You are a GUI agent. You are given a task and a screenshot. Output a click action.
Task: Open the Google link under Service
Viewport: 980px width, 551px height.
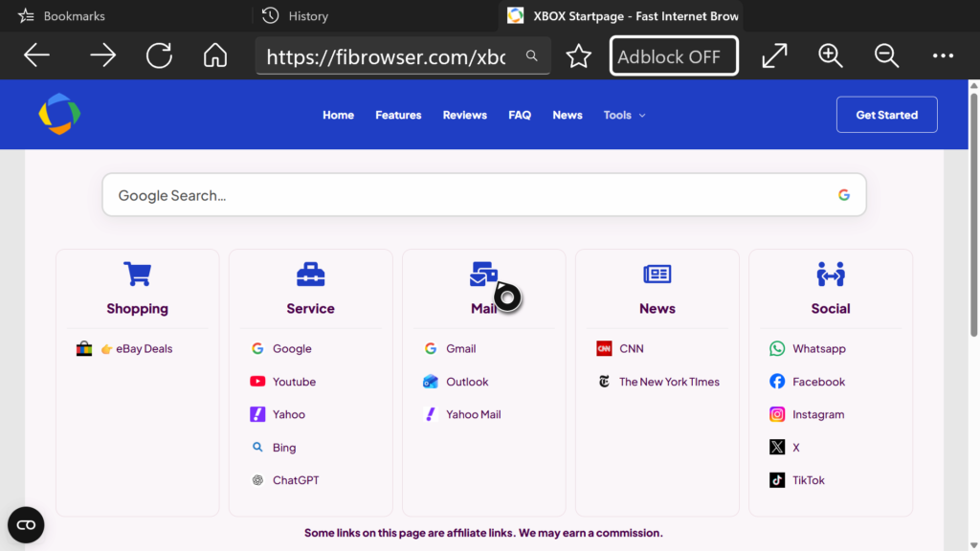pos(280,348)
